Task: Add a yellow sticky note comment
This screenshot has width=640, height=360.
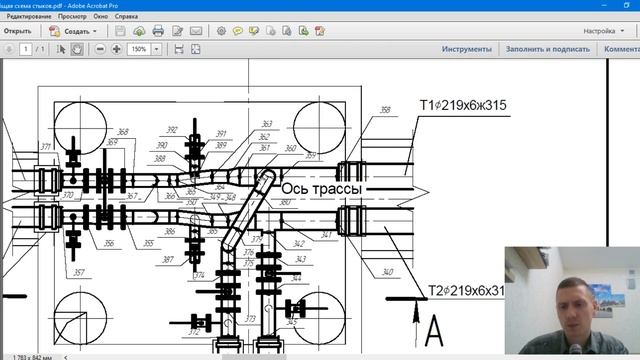Action: 238,31
